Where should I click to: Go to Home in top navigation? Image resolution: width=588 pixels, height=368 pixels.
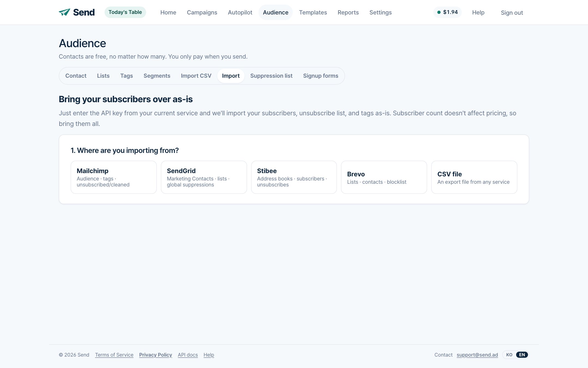pyautogui.click(x=168, y=13)
